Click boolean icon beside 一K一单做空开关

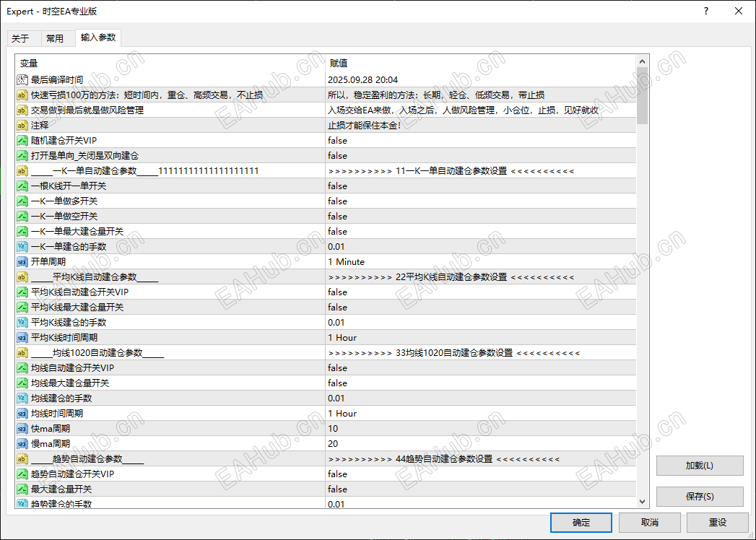tap(22, 217)
